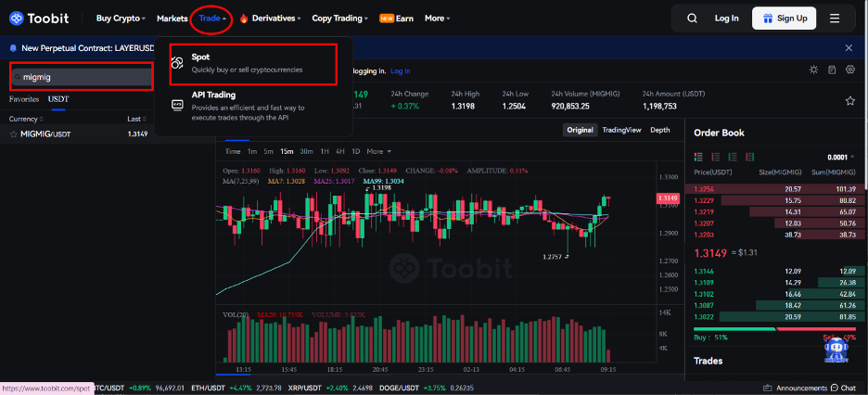Click the search magnifier icon in header

click(692, 18)
